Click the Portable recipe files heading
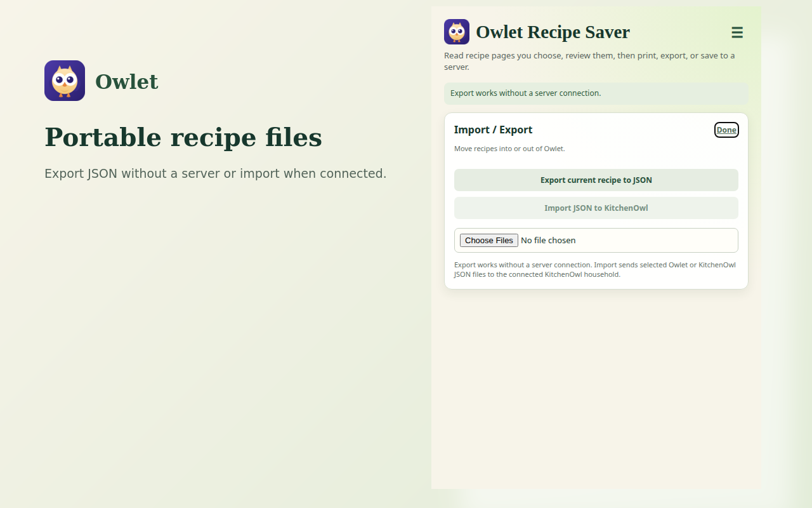The width and height of the screenshot is (812, 508). [x=183, y=137]
